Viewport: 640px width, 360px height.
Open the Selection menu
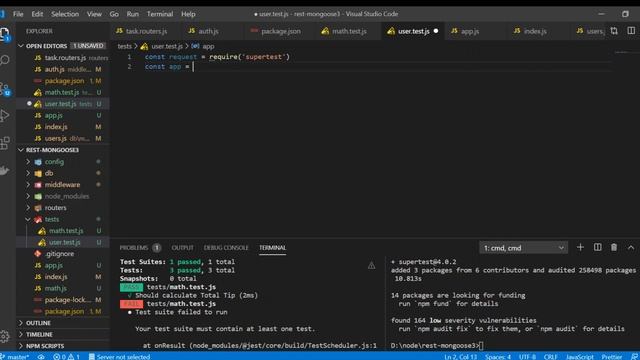(65, 14)
